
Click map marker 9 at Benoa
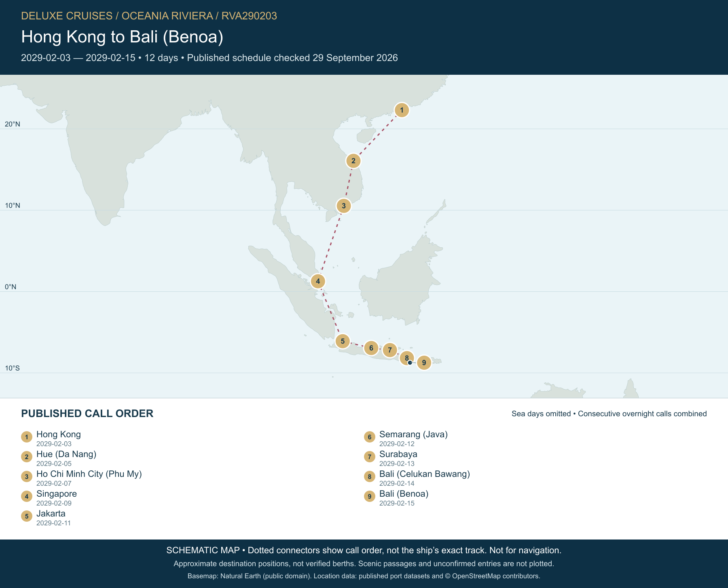click(x=424, y=362)
